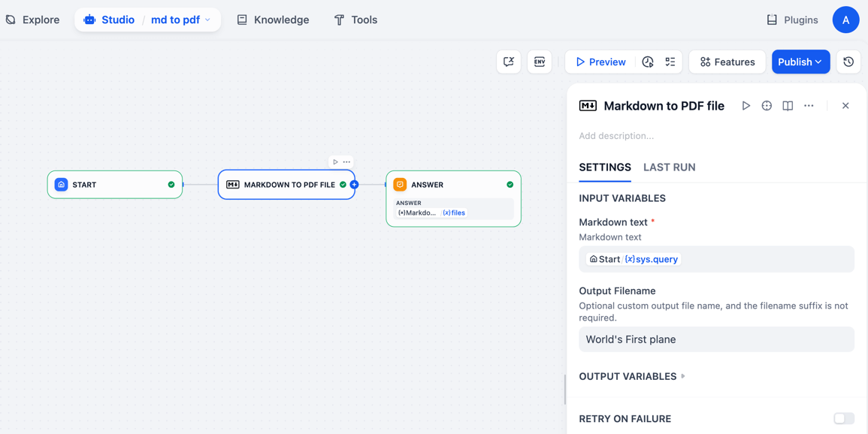
Task: Click the blue plus handle on Markdown node
Action: (354, 185)
